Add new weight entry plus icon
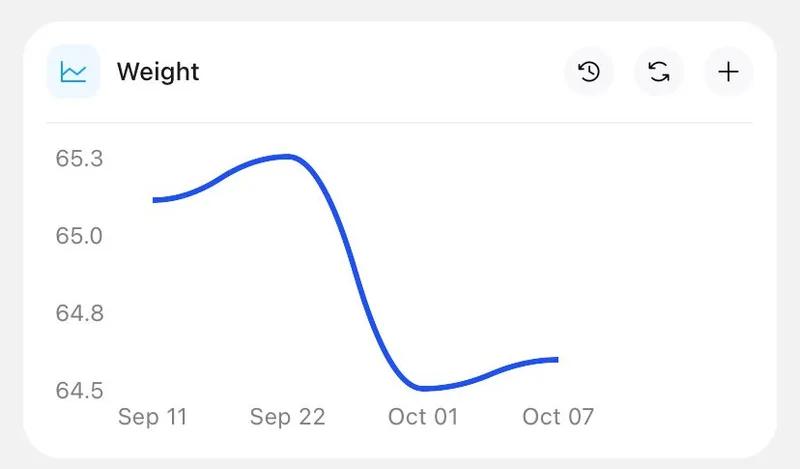The height and width of the screenshot is (469, 800). 728,71
